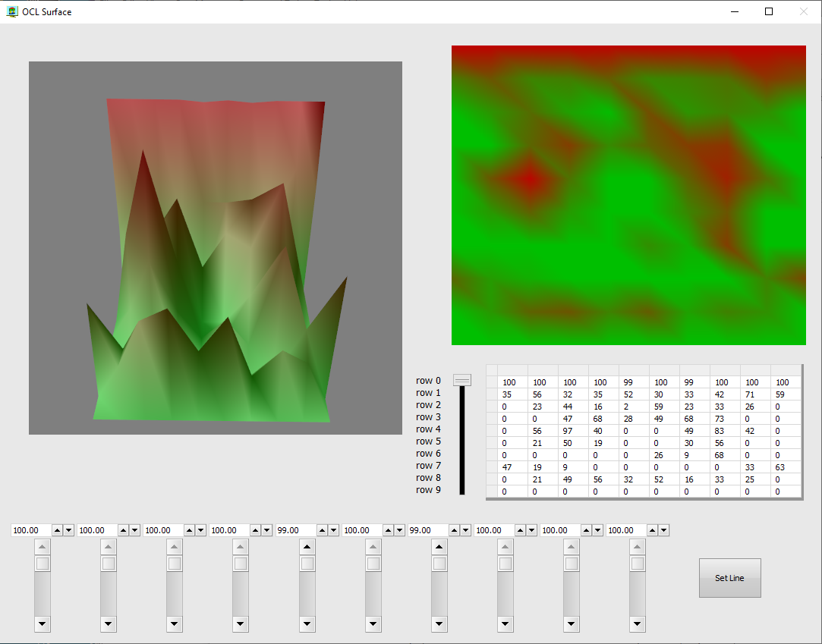Click the bottom arrow of the first vertical scrollbar

43,624
